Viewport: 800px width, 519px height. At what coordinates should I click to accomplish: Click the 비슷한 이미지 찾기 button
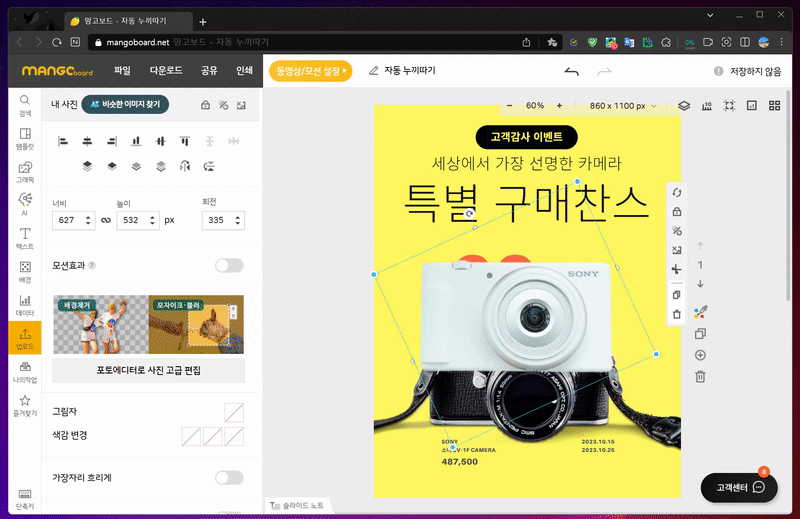click(x=125, y=105)
